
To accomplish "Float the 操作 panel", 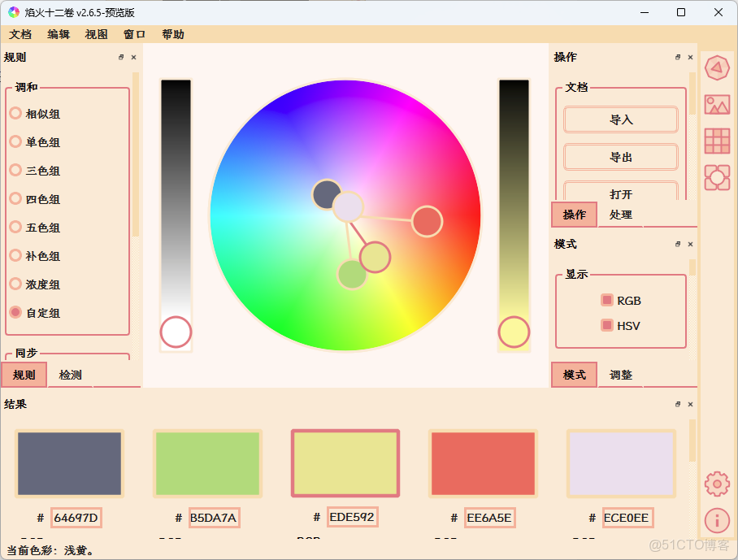I will click(x=678, y=57).
